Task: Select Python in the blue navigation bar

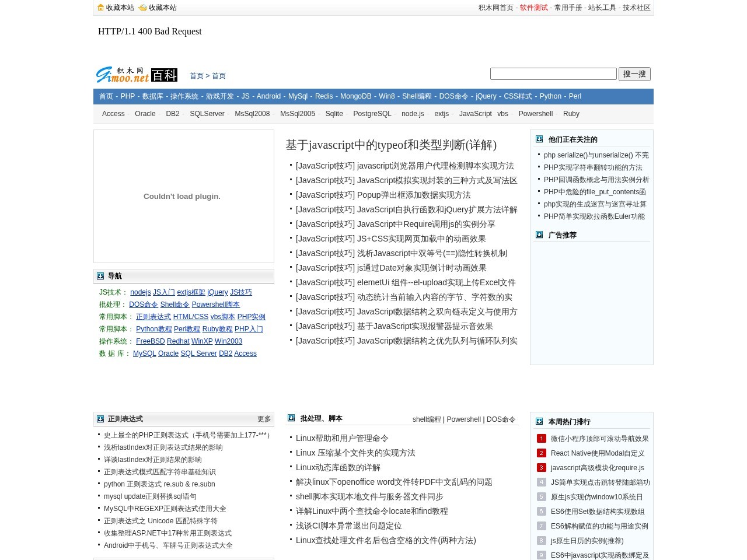Action: 550,96
